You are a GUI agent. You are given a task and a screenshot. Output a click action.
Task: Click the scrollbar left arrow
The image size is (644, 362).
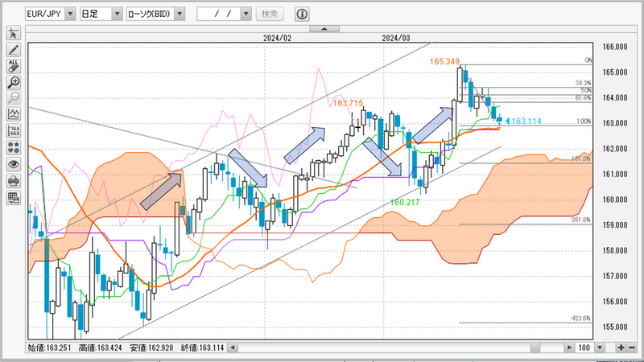click(233, 348)
